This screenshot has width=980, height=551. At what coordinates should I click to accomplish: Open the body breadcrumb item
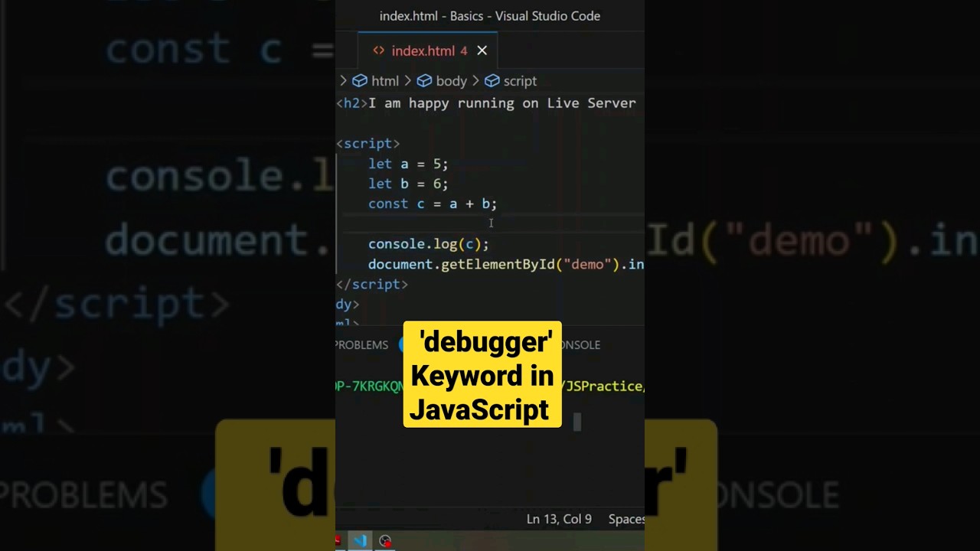pyautogui.click(x=451, y=80)
